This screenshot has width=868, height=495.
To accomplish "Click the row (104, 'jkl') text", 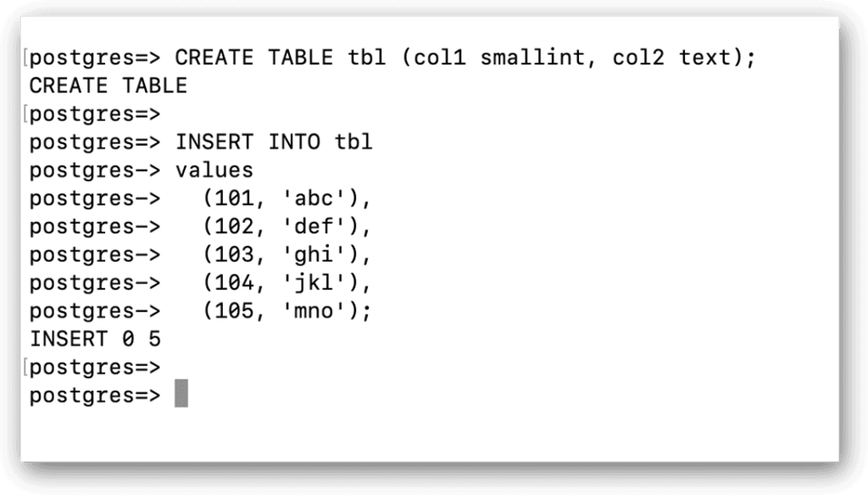I will (x=287, y=283).
